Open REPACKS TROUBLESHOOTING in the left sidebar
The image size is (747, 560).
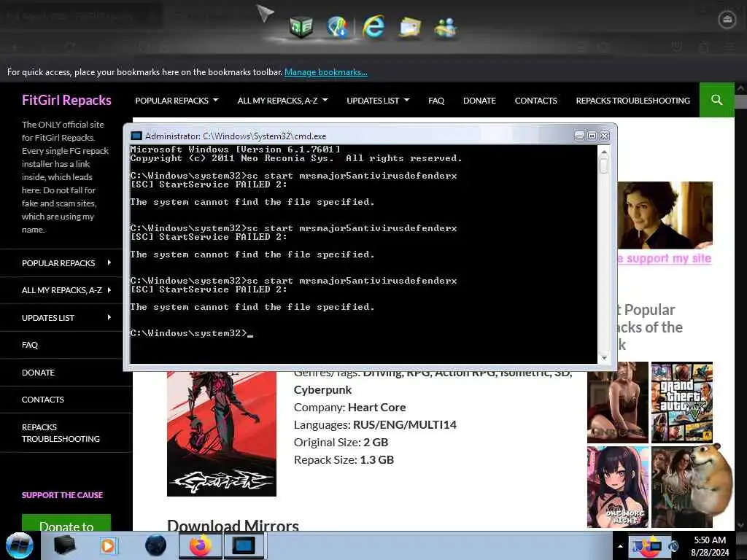pyautogui.click(x=61, y=433)
